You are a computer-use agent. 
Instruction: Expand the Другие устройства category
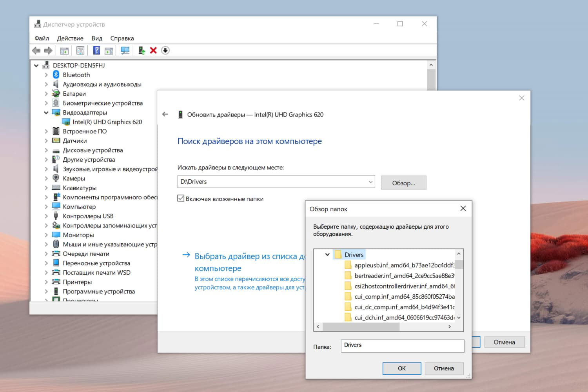pyautogui.click(x=46, y=160)
